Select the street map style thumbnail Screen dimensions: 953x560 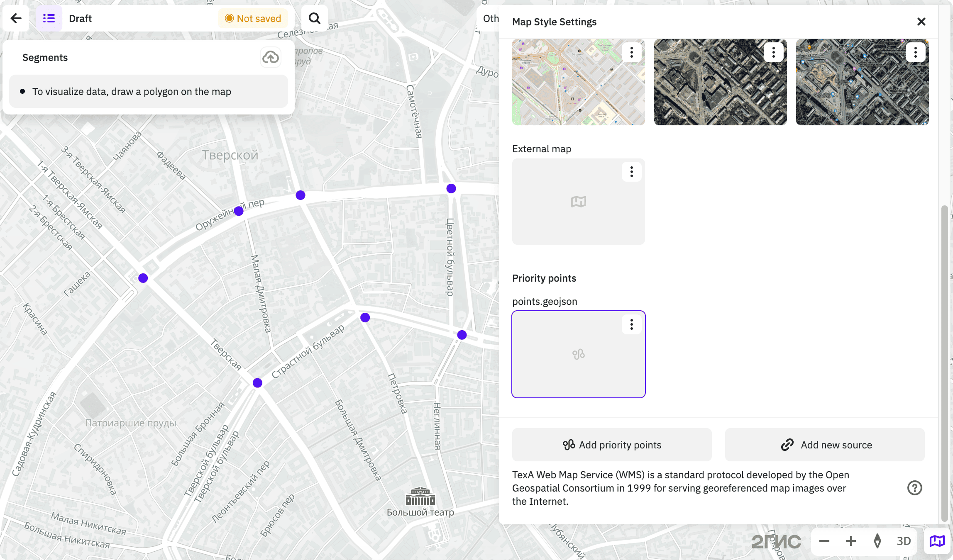578,82
